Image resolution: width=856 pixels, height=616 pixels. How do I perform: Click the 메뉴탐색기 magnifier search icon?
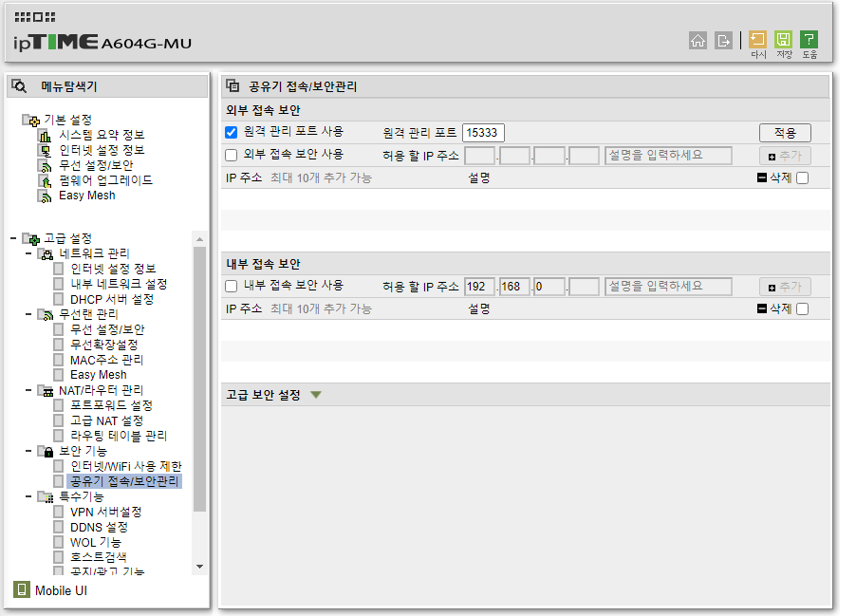(x=19, y=85)
